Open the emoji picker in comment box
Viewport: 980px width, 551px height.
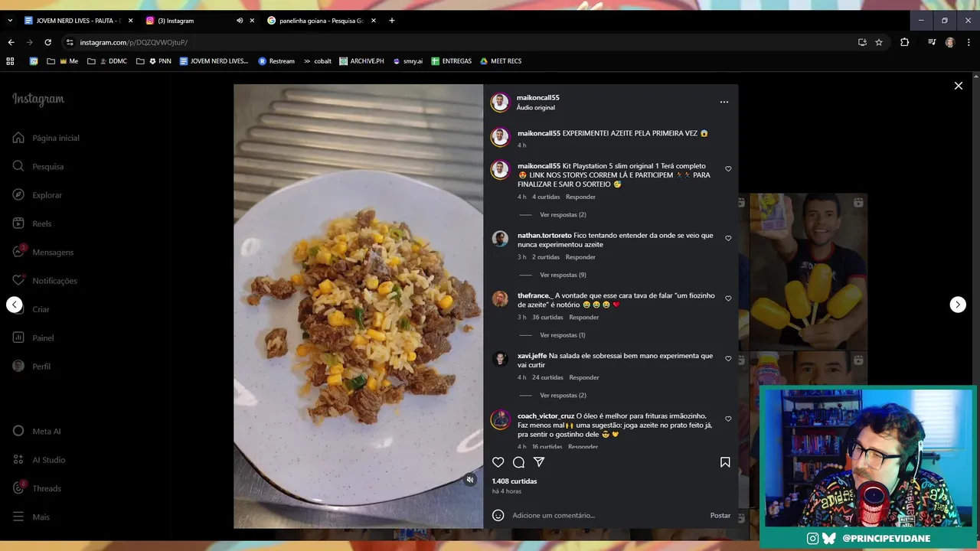click(498, 516)
